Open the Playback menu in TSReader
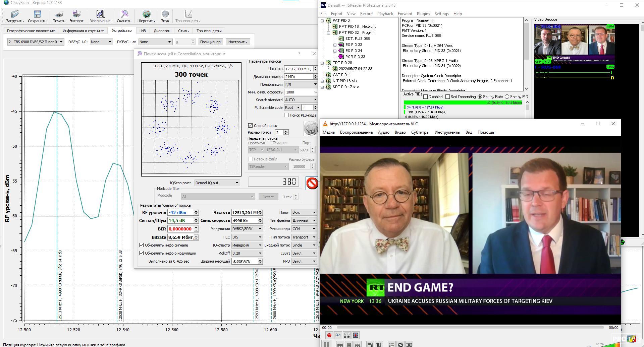Viewport: 644px width, 347px height. click(x=385, y=14)
